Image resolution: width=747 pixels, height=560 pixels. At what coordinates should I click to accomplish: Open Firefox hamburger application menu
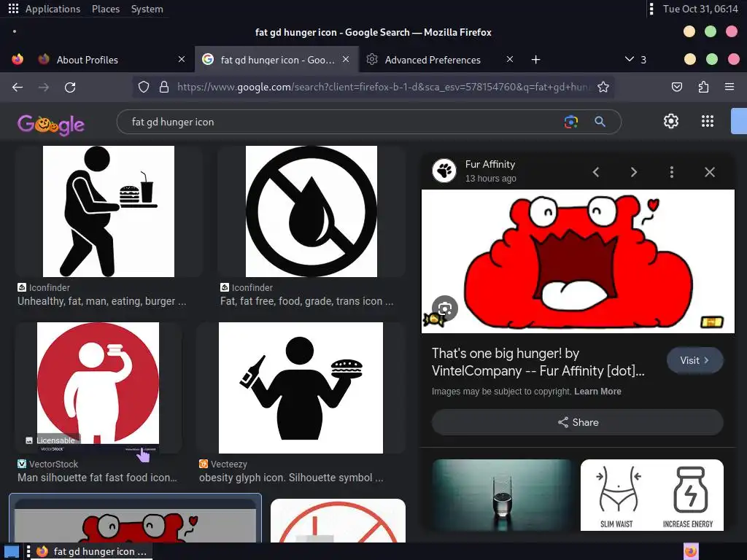(729, 87)
